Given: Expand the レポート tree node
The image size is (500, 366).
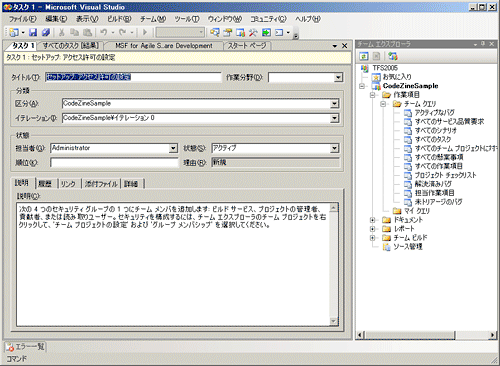Looking at the screenshot, I should click(x=373, y=229).
